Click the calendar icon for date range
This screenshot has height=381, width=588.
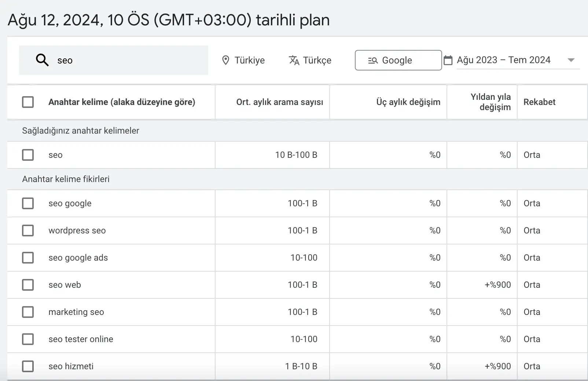(x=448, y=60)
